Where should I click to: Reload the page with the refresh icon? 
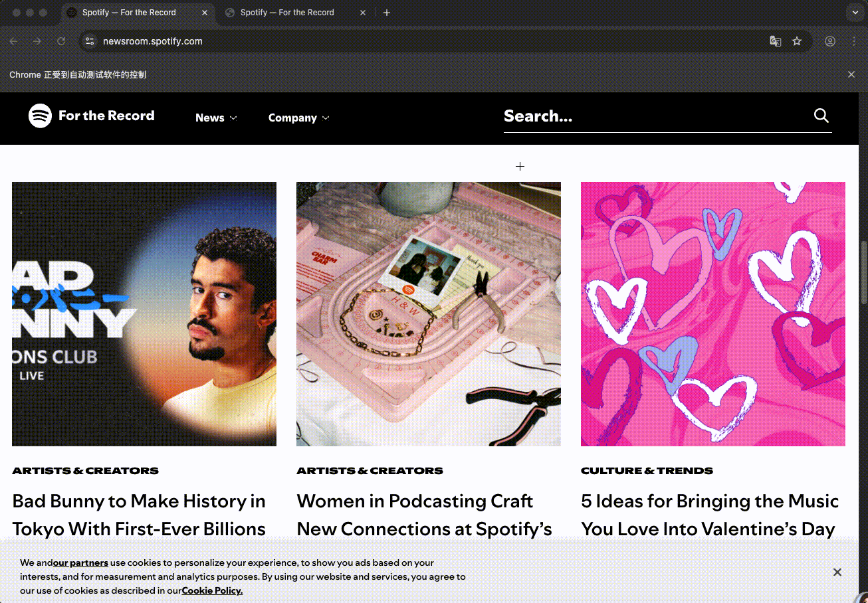click(61, 41)
